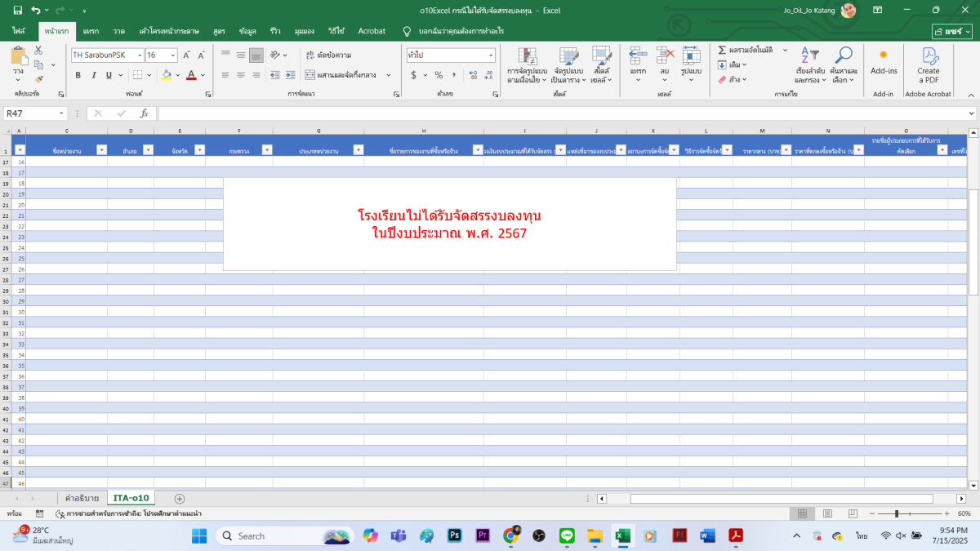The image size is (980, 551).
Task: Toggle bold formatting in the font group
Action: coord(78,75)
